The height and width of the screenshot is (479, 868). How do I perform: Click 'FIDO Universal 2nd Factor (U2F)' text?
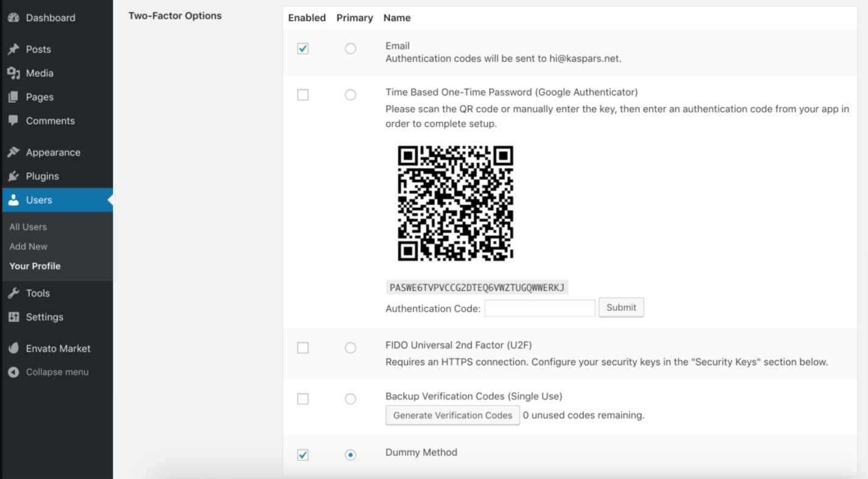459,345
